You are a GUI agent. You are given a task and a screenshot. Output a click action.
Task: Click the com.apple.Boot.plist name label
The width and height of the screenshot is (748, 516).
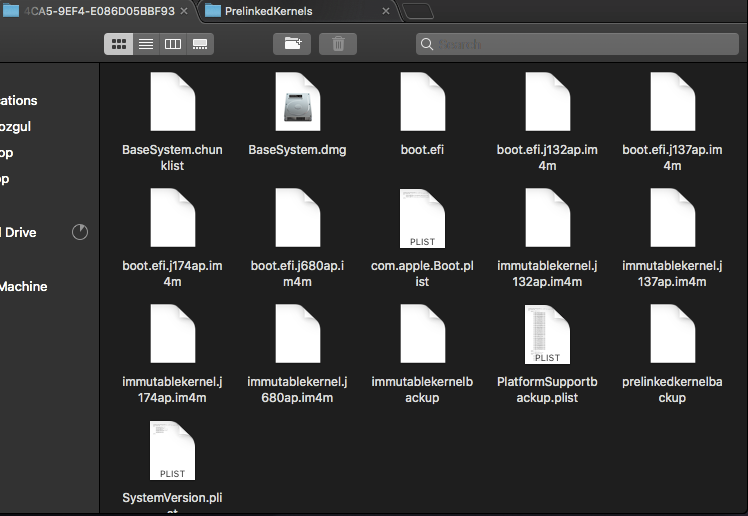tap(422, 273)
